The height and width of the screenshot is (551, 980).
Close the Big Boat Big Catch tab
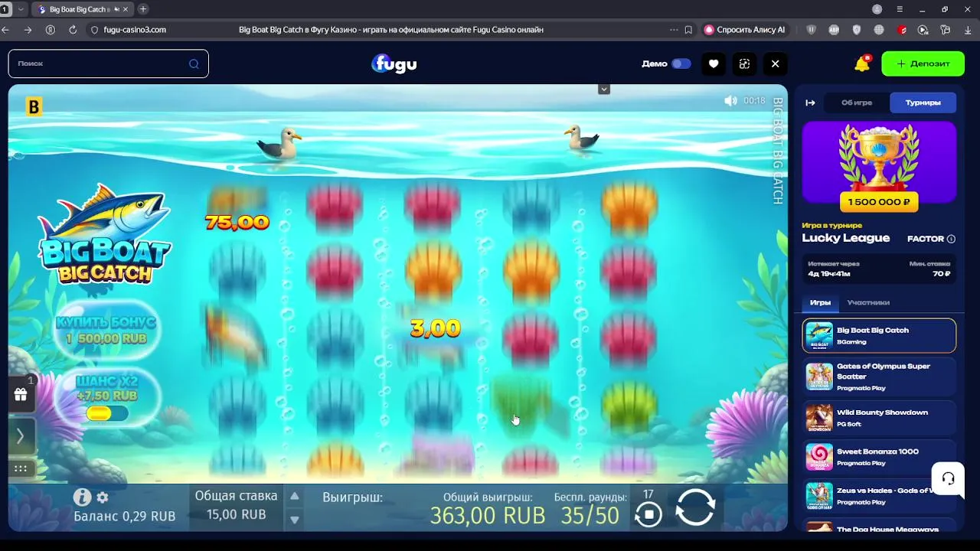[x=126, y=9]
